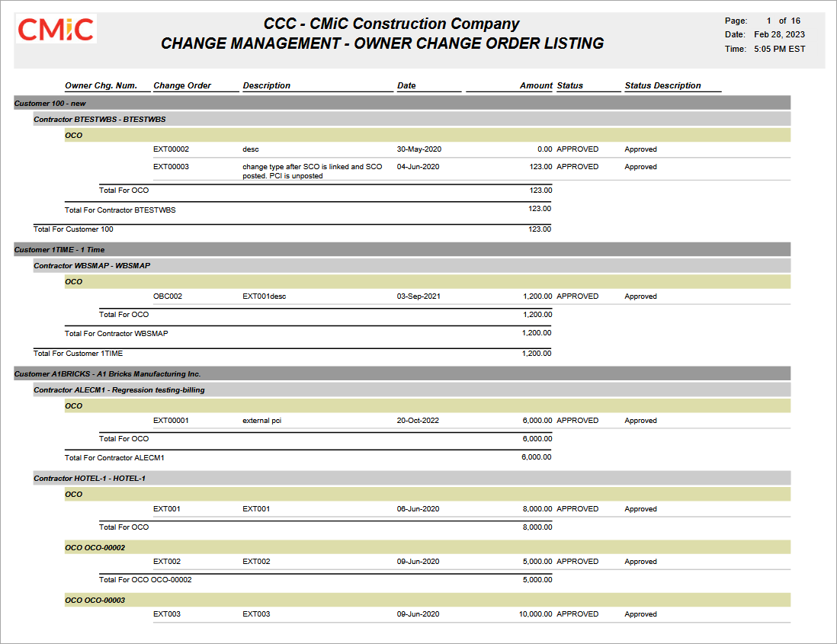Select the date 04-Jun-2020
The height and width of the screenshot is (644, 837).
tap(418, 166)
